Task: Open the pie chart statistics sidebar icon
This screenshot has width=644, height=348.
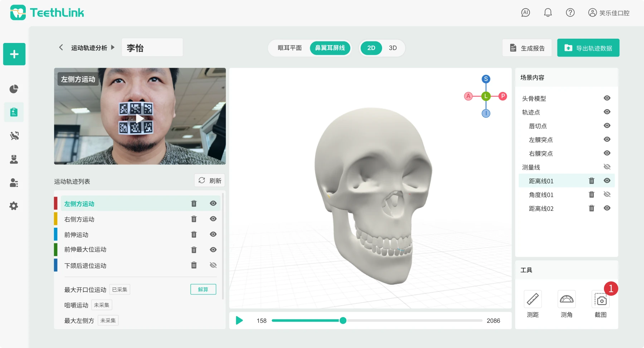Action: click(14, 89)
